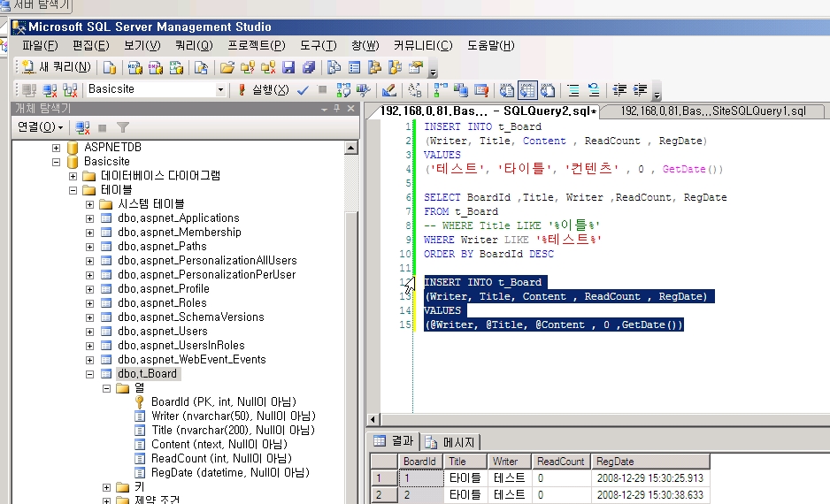Open the 파일(F) menu

[x=40, y=45]
